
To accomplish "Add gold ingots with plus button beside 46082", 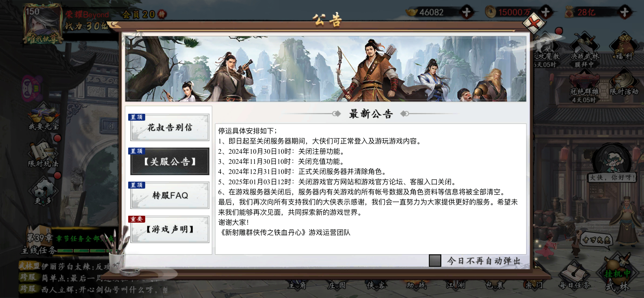I will (x=466, y=12).
